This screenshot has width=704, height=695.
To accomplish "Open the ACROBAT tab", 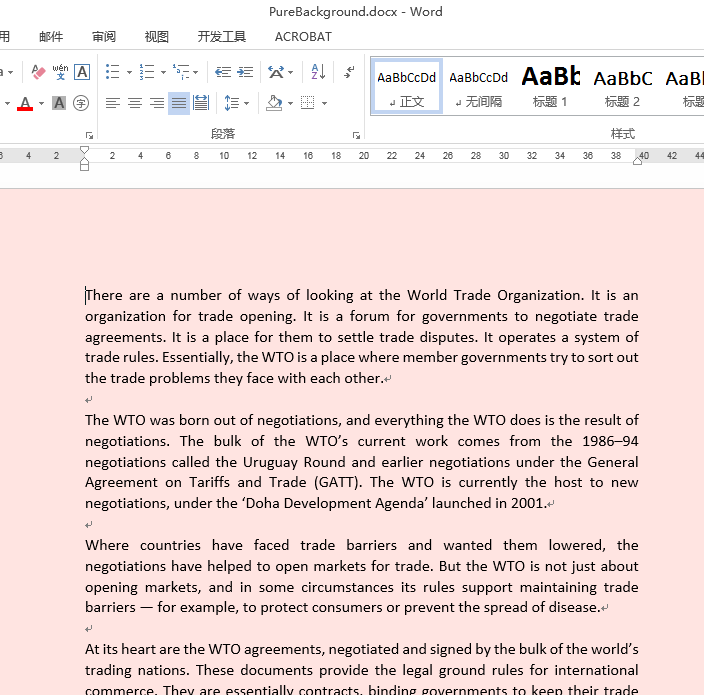I will [x=303, y=36].
